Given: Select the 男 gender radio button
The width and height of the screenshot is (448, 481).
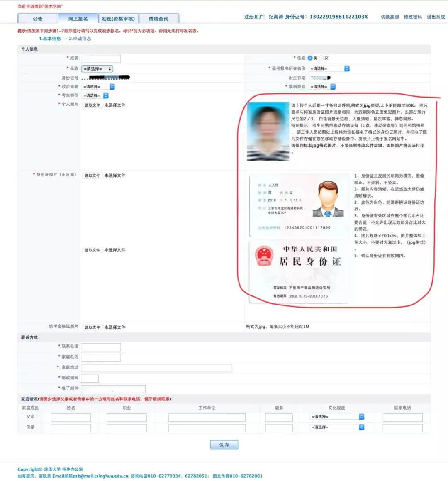Looking at the screenshot, I should point(310,58).
